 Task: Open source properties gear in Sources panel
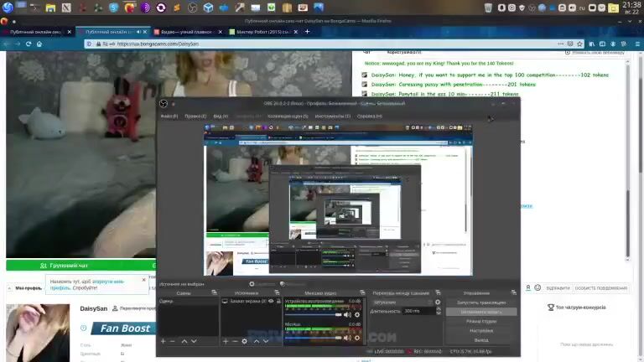pos(245,341)
